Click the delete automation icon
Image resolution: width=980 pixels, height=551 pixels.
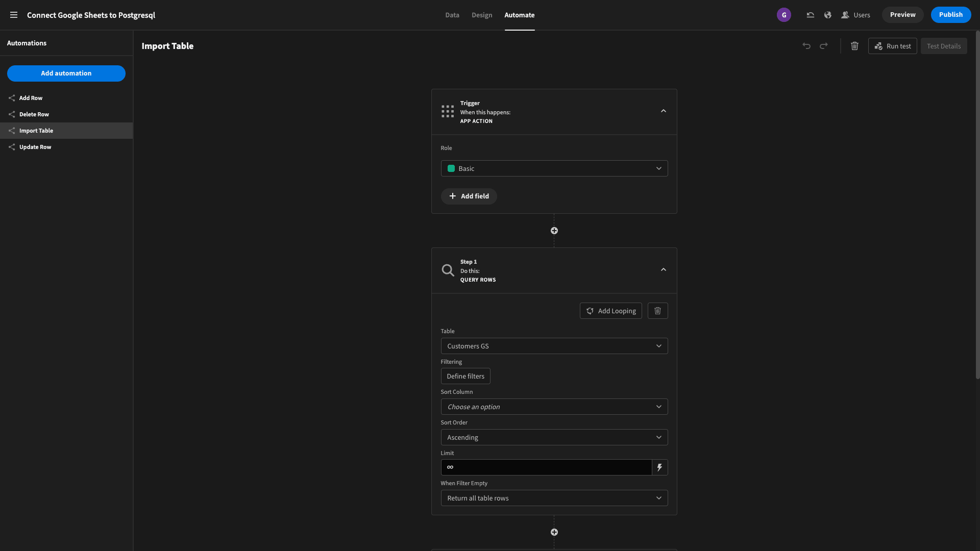click(855, 46)
